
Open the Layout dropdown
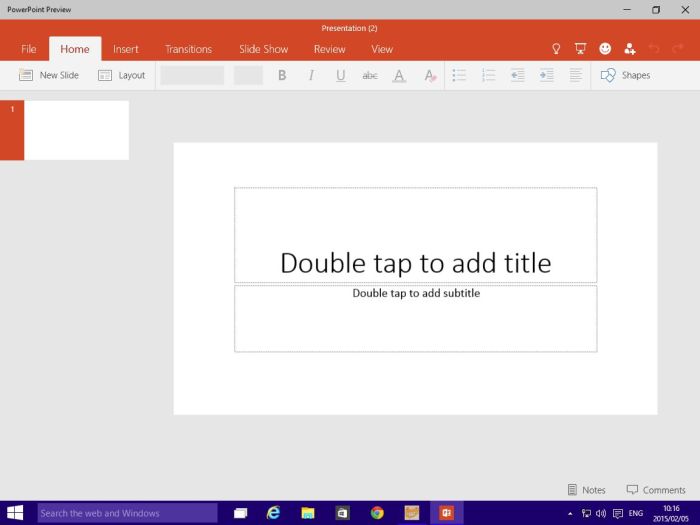pos(121,75)
